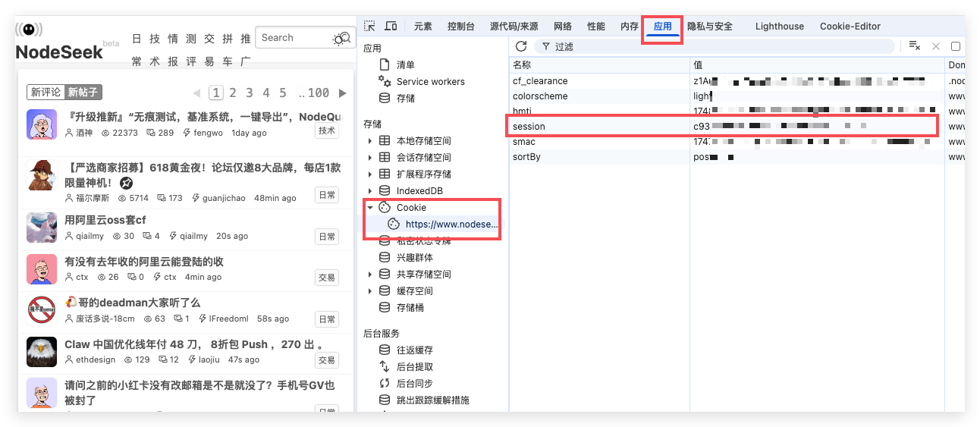Refresh the cookie table
The height and width of the screenshot is (427, 980).
point(521,46)
